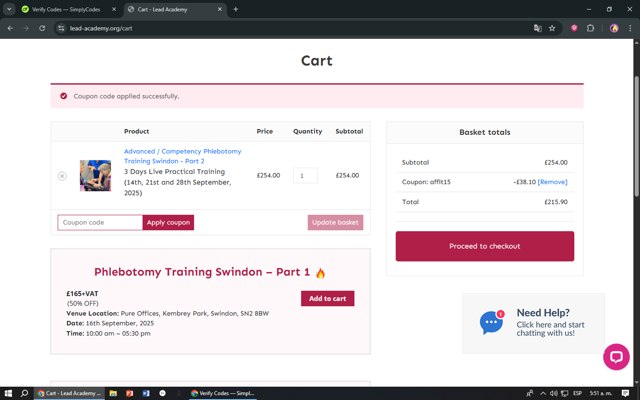
Task: Remove the affit15 coupon
Action: [552, 182]
